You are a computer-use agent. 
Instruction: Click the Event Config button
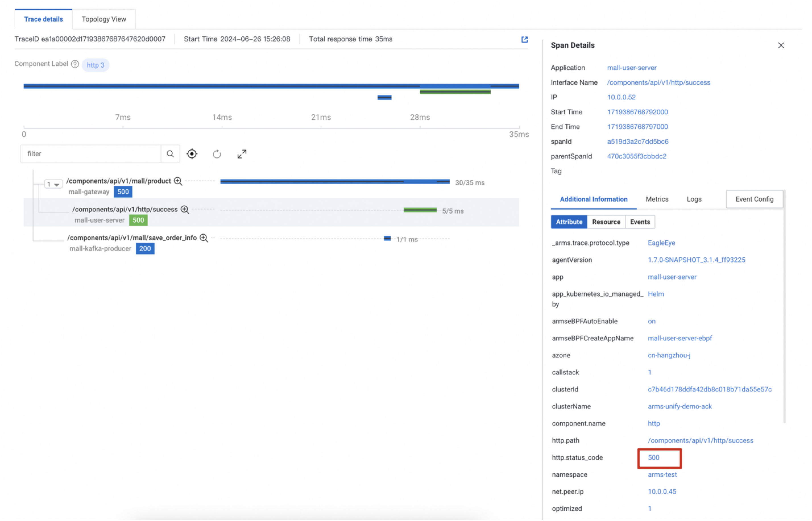[754, 199]
